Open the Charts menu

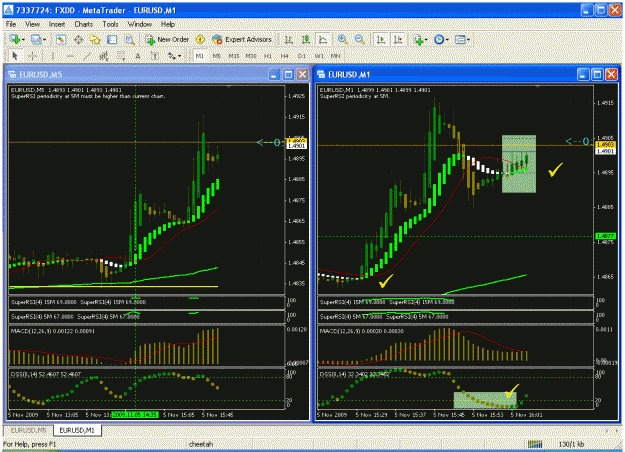[x=84, y=24]
